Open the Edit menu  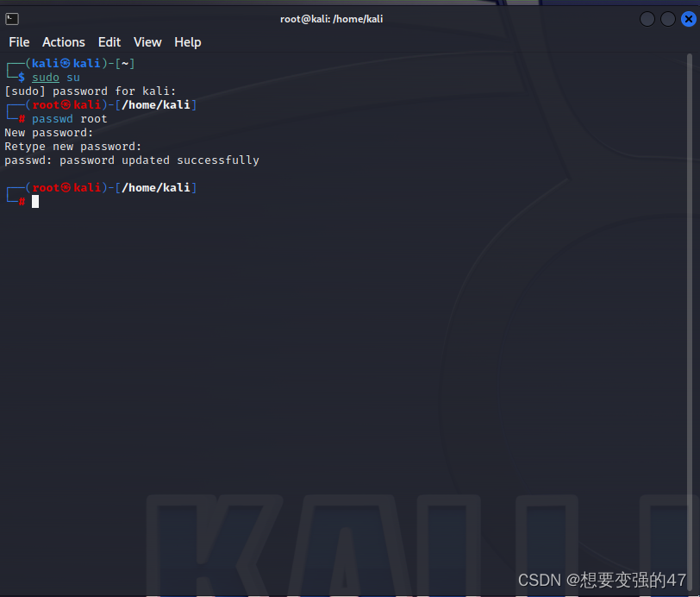(x=109, y=42)
